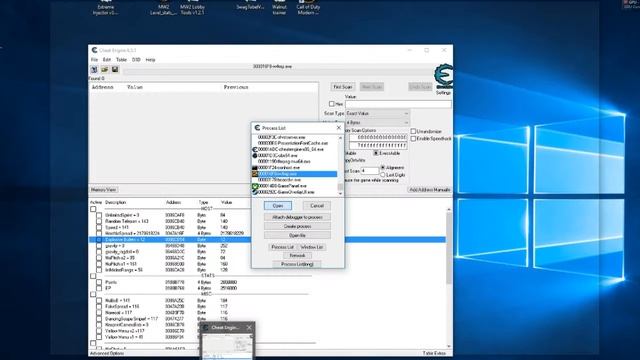
Task: Click the Previous column header in results
Action: 236,87
